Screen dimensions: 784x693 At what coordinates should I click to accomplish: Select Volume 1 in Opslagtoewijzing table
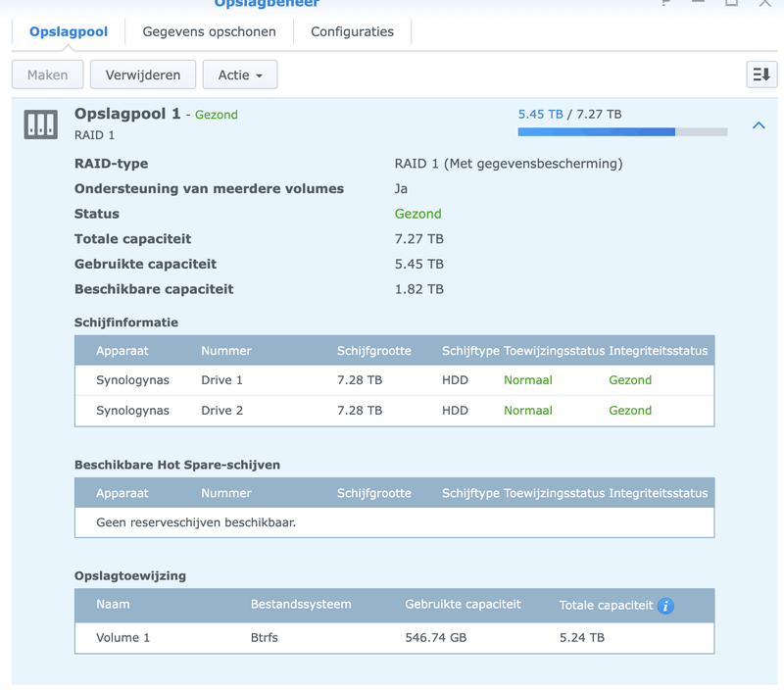[x=394, y=637]
